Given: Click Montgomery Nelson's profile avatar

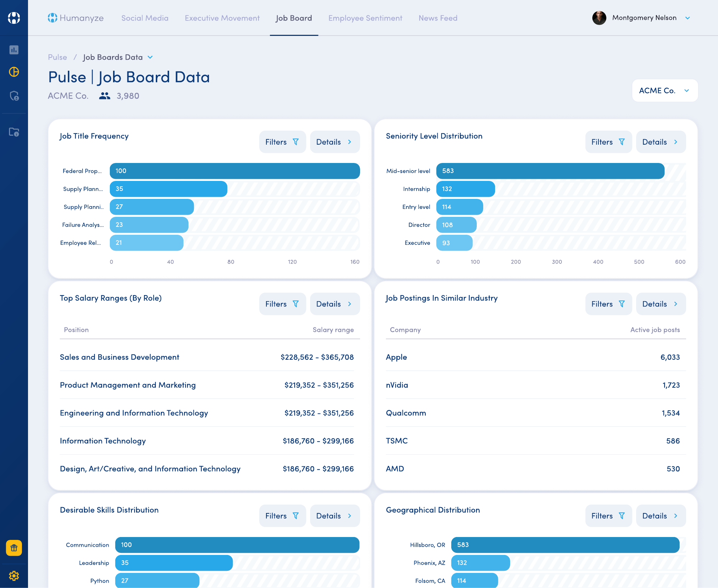Looking at the screenshot, I should coord(599,18).
